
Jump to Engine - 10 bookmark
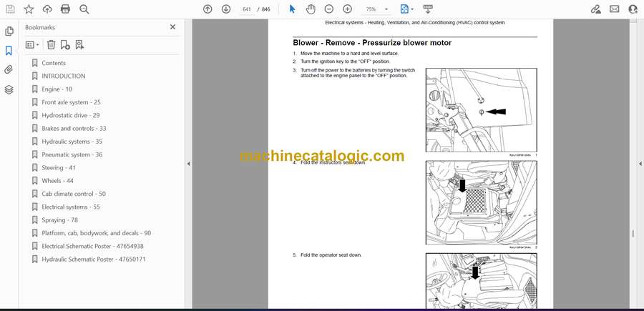(x=57, y=89)
